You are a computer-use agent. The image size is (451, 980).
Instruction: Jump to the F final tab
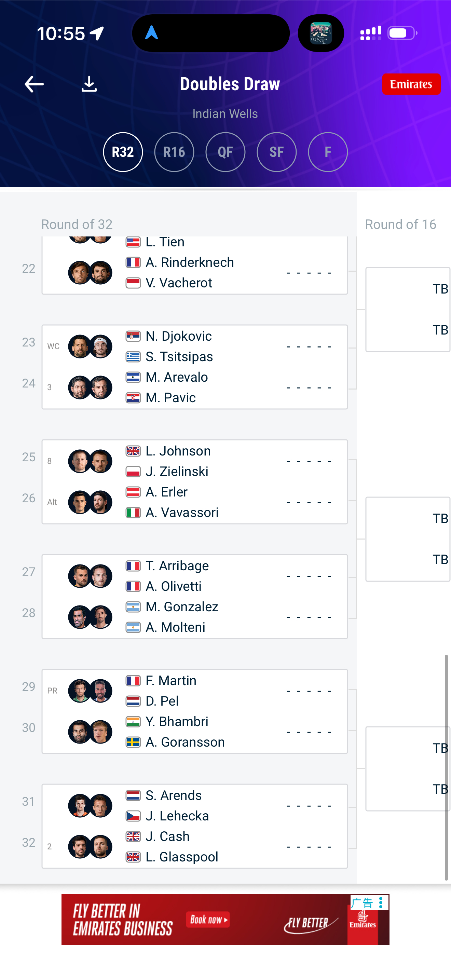328,152
